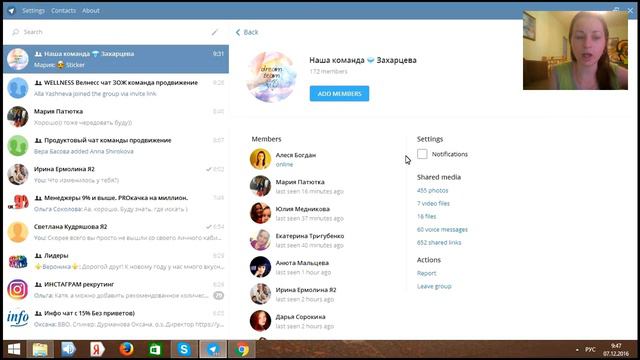Open the 7 video files link
The height and width of the screenshot is (360, 640).
point(433,203)
